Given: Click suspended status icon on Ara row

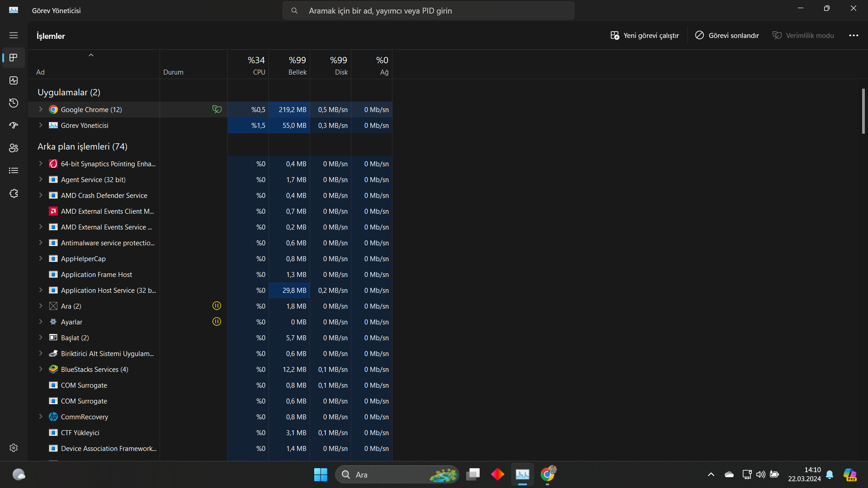Looking at the screenshot, I should click(x=217, y=306).
